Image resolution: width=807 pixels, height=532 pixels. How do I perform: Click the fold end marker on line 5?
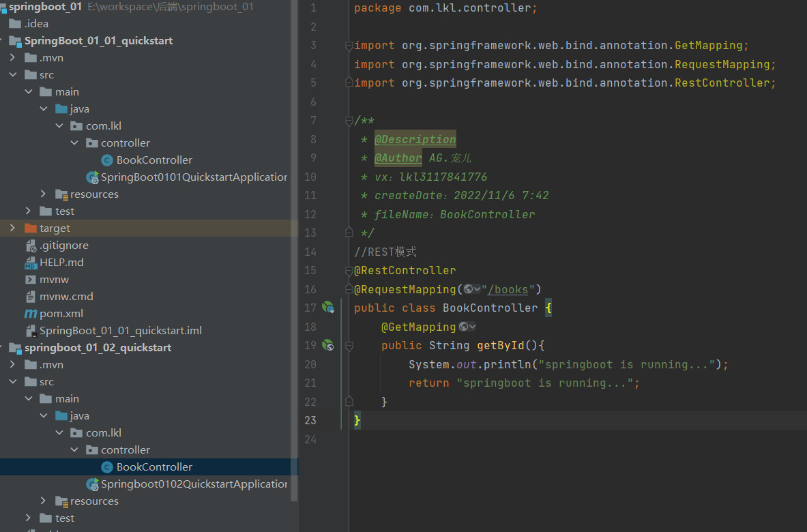[x=349, y=83]
